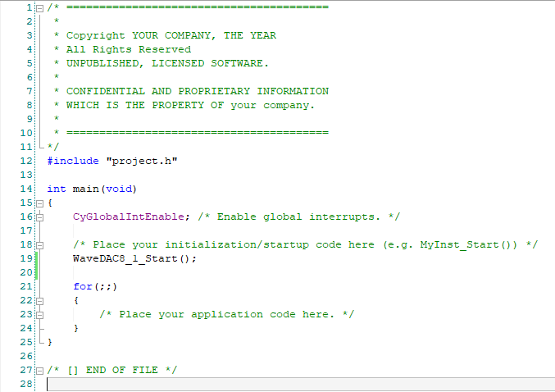Click "All Rights Reserved" comment line

point(129,49)
